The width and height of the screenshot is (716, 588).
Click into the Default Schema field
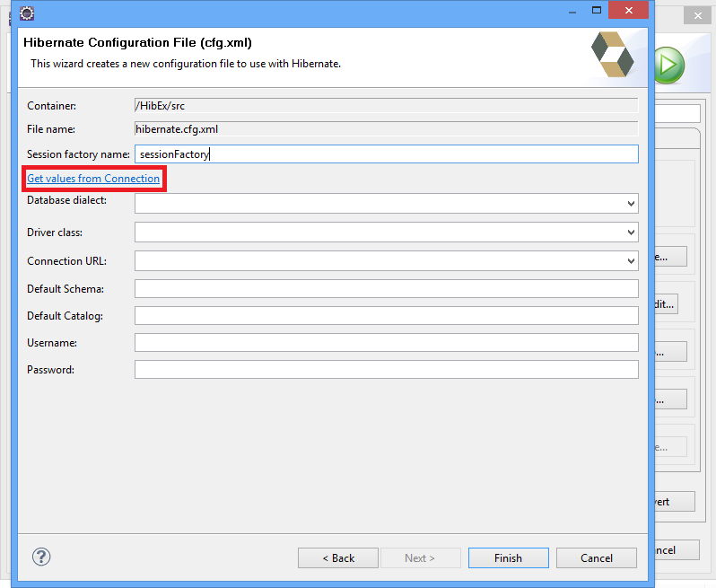387,289
